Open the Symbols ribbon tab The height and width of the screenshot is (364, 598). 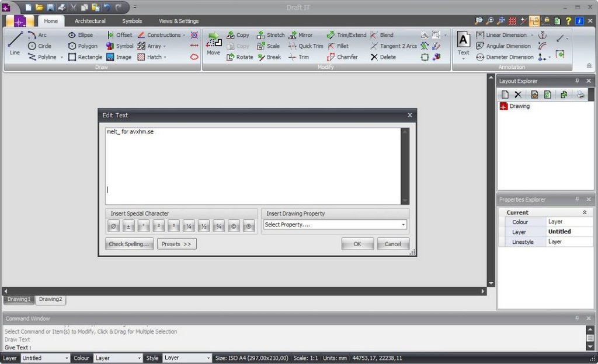coord(132,21)
